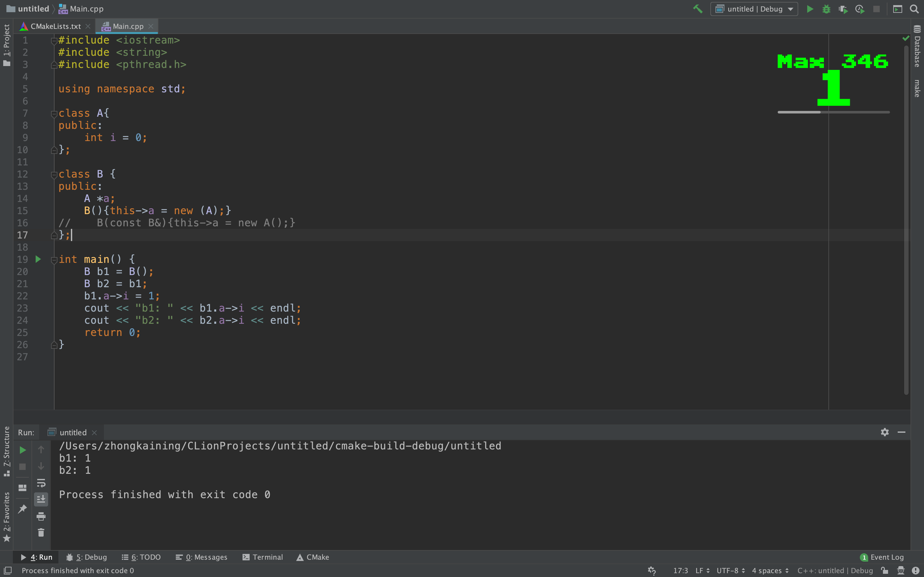
Task: Start debugging with the bug icon
Action: tap(826, 9)
